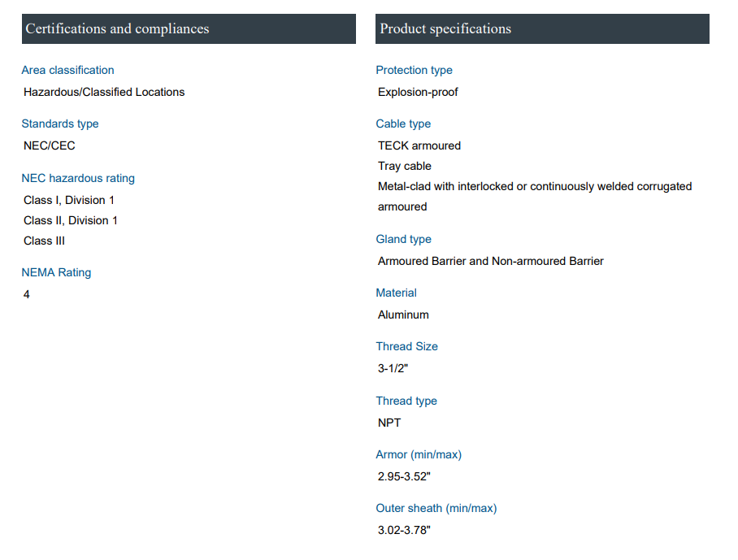Click the Thread Size label
Screen dimensions: 738x560
(406, 346)
